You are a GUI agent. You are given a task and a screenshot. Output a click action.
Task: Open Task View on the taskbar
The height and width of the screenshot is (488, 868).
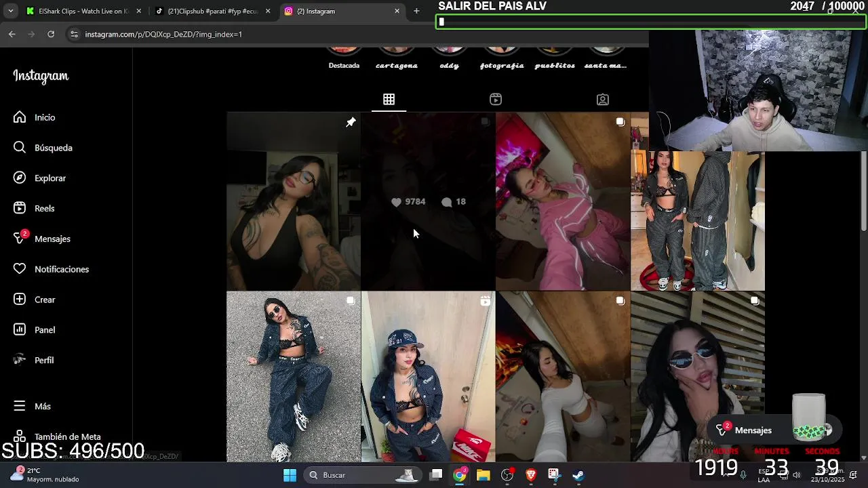436,475
